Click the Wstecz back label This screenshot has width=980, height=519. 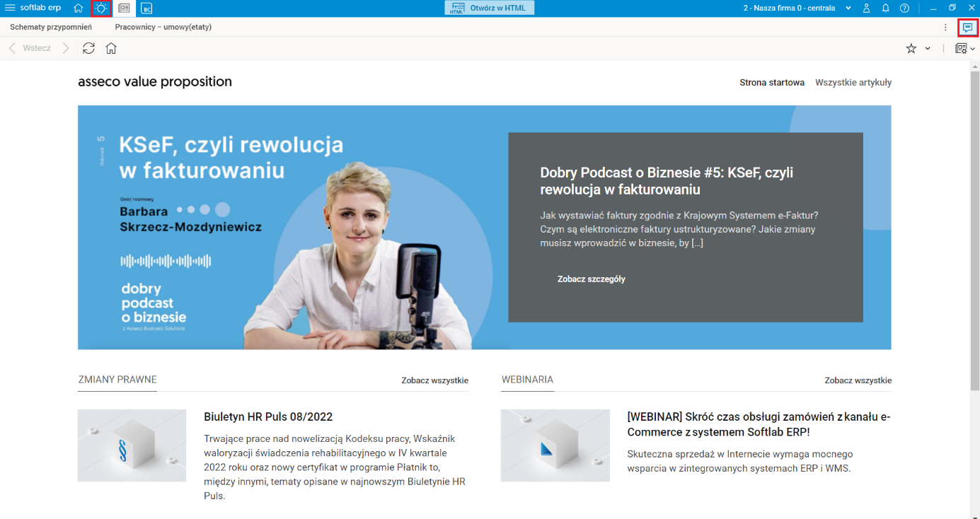(x=37, y=48)
